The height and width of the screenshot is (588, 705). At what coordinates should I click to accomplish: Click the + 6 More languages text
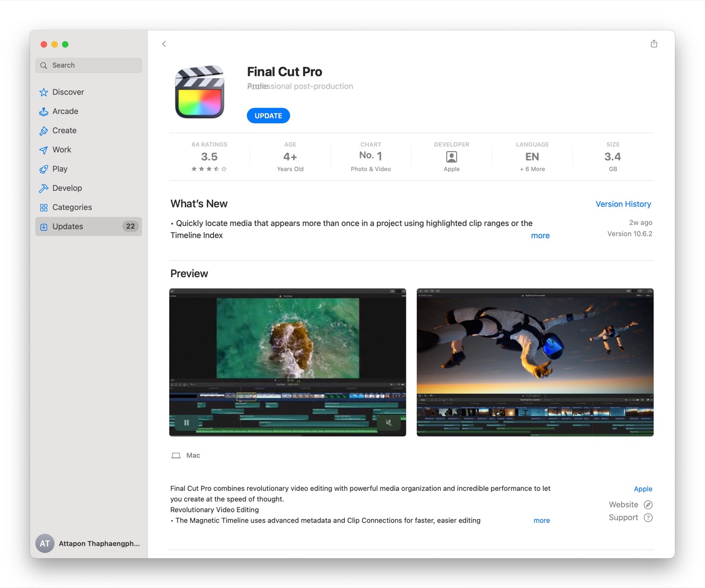tap(532, 169)
